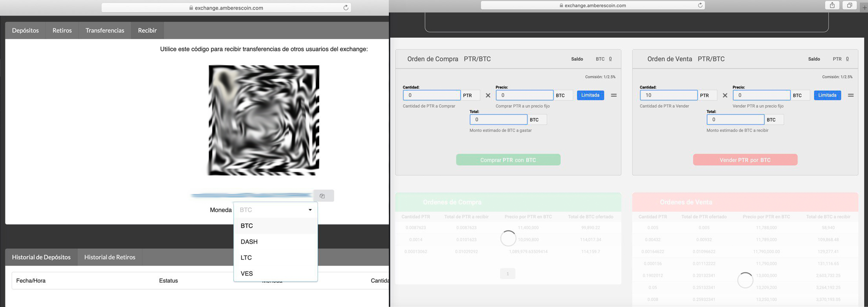Open the Depósitos tab
This screenshot has width=868, height=307.
click(x=25, y=30)
